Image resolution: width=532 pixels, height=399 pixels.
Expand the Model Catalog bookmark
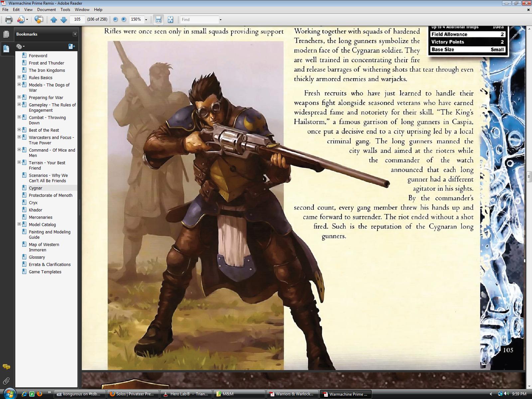click(19, 224)
